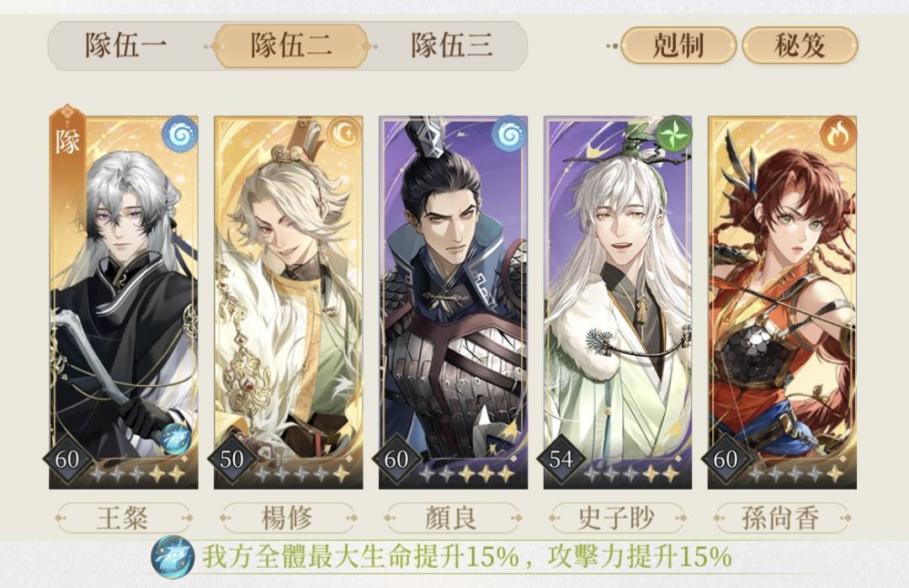Tap the 孫尚香 character card portrait
The width and height of the screenshot is (909, 588).
pos(782,302)
